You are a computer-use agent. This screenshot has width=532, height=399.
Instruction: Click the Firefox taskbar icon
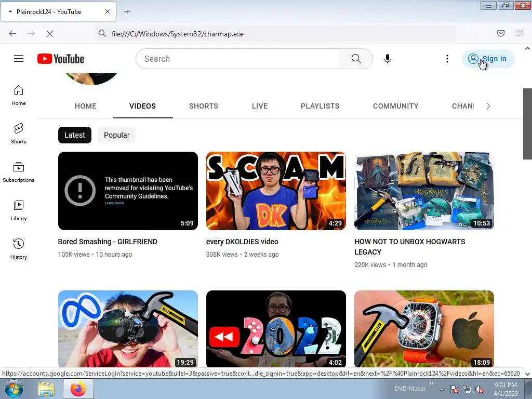coord(78,389)
